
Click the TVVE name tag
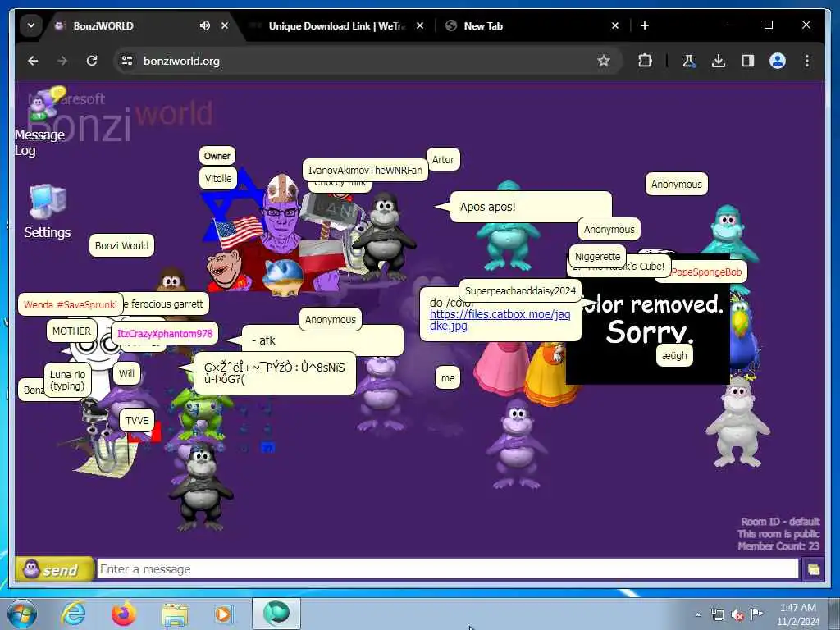tap(137, 421)
